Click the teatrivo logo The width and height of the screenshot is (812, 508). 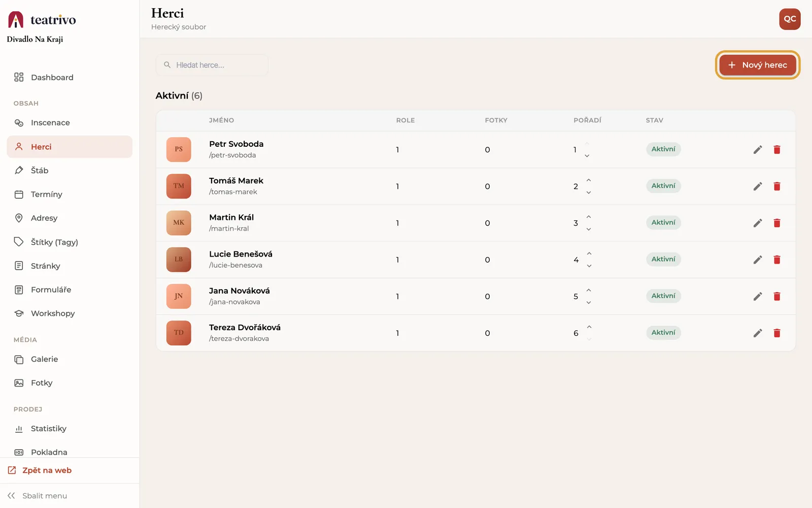click(x=42, y=19)
